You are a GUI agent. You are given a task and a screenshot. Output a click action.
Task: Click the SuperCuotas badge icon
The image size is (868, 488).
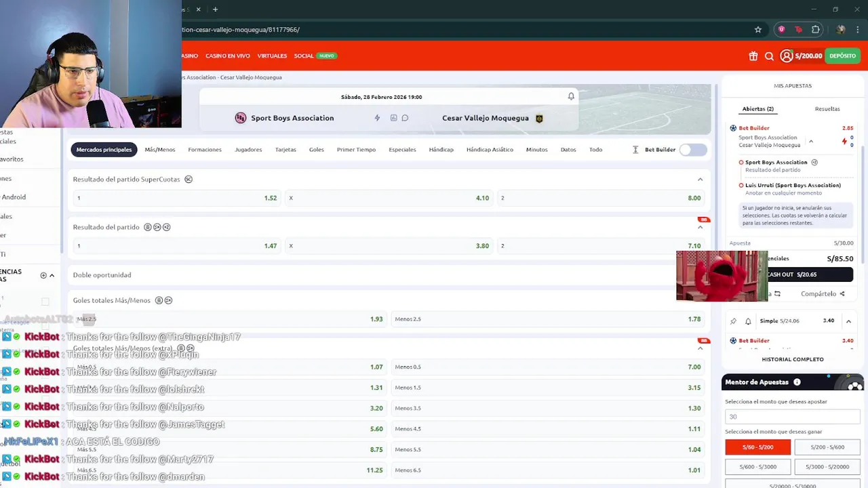click(189, 180)
